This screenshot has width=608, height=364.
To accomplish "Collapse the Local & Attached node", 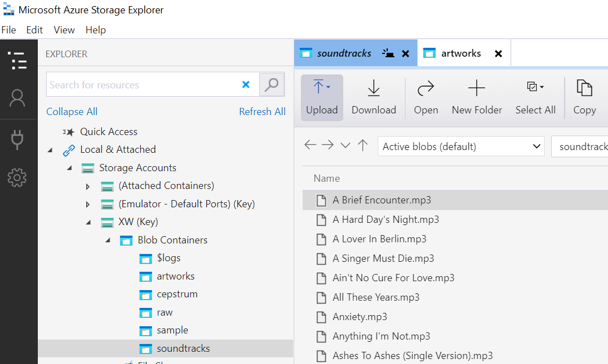I will [50, 150].
